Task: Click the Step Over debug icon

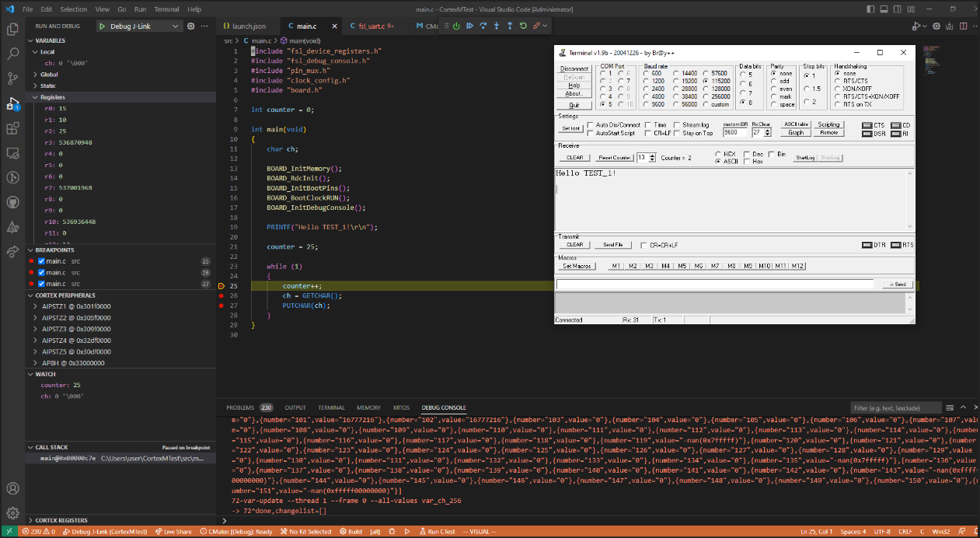Action: click(483, 26)
